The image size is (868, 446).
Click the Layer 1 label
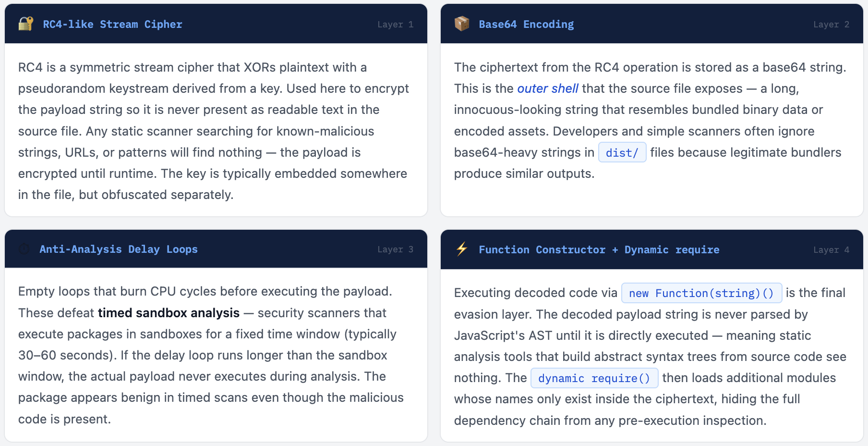tap(395, 25)
